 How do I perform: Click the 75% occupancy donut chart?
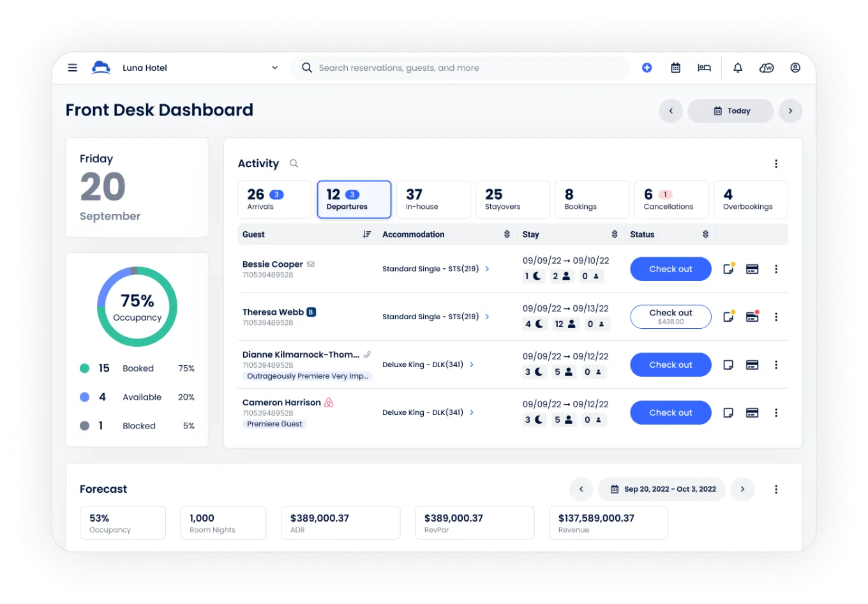pyautogui.click(x=137, y=306)
